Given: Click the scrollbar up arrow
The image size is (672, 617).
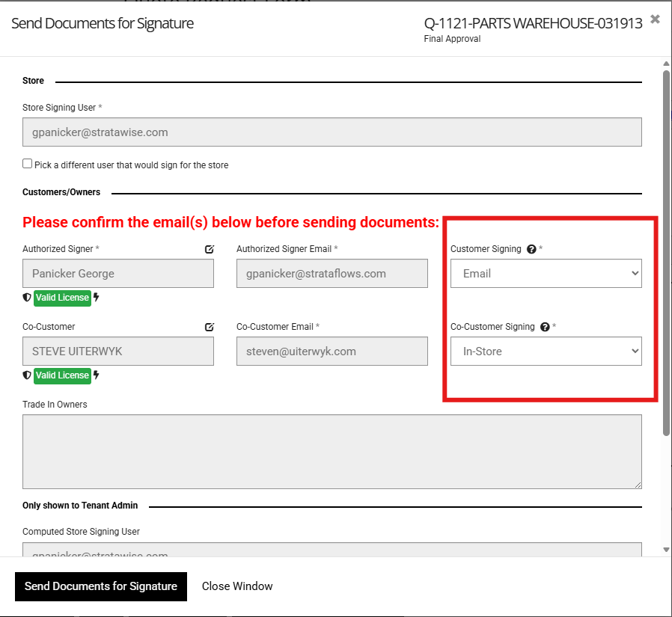Looking at the screenshot, I should point(666,64).
